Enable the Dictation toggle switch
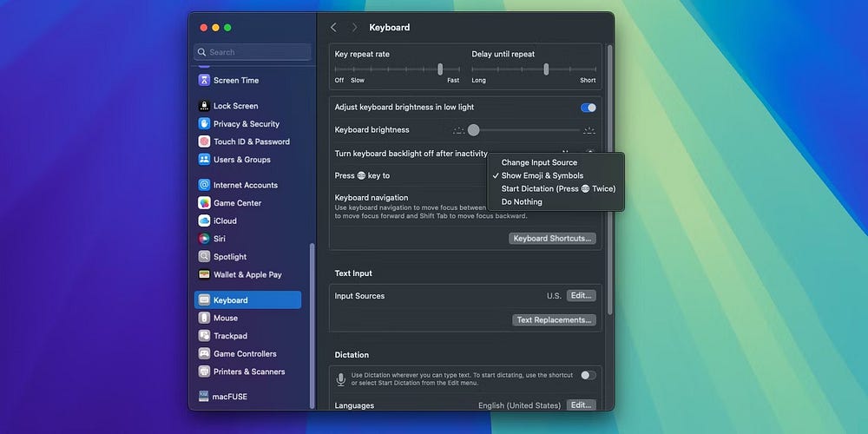 pos(589,375)
